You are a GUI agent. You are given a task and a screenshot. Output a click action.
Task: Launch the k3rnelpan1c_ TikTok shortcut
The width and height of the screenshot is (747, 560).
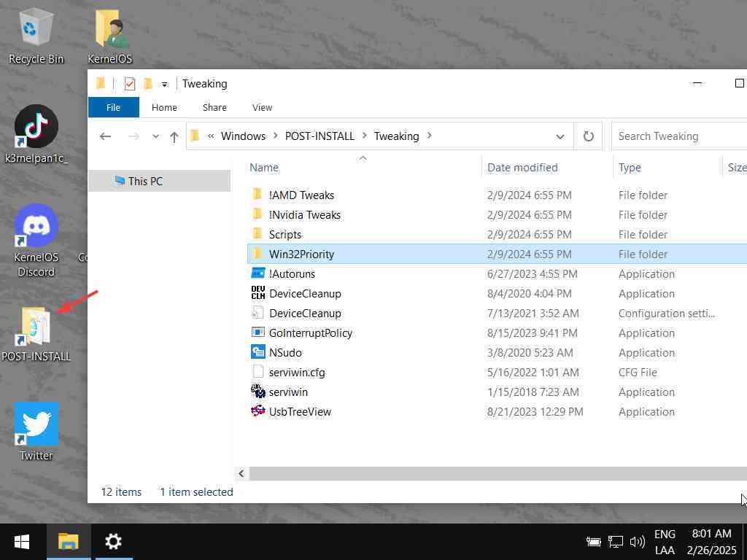(36, 135)
